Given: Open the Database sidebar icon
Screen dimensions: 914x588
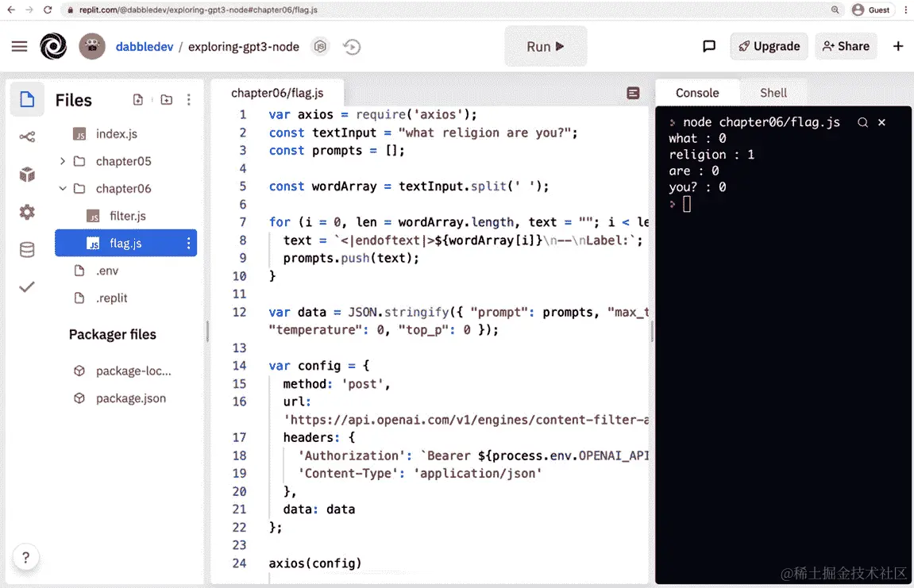Looking at the screenshot, I should tap(27, 249).
